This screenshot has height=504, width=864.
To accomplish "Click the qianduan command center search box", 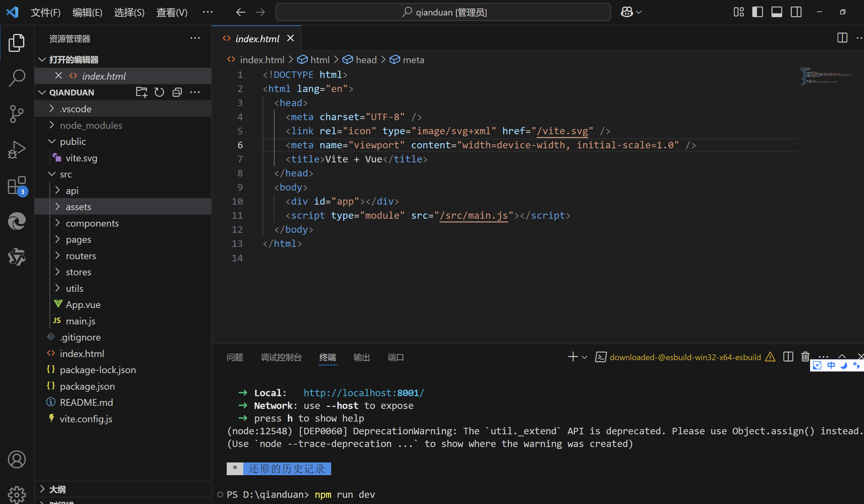I will coord(443,12).
